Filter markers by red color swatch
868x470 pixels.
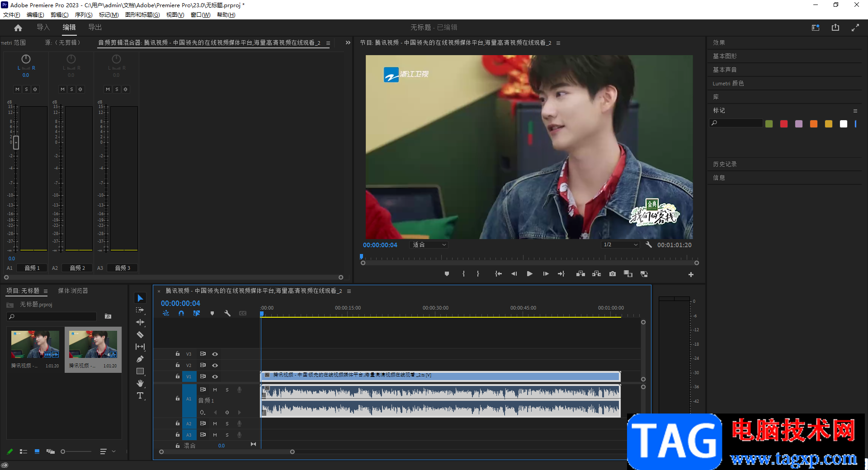pos(784,124)
